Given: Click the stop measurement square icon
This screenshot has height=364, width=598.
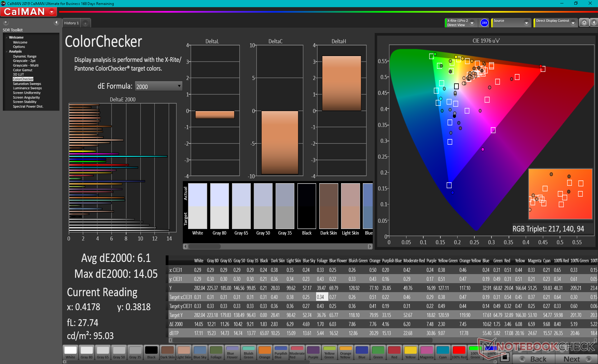Looking at the screenshot, I should (505, 357).
